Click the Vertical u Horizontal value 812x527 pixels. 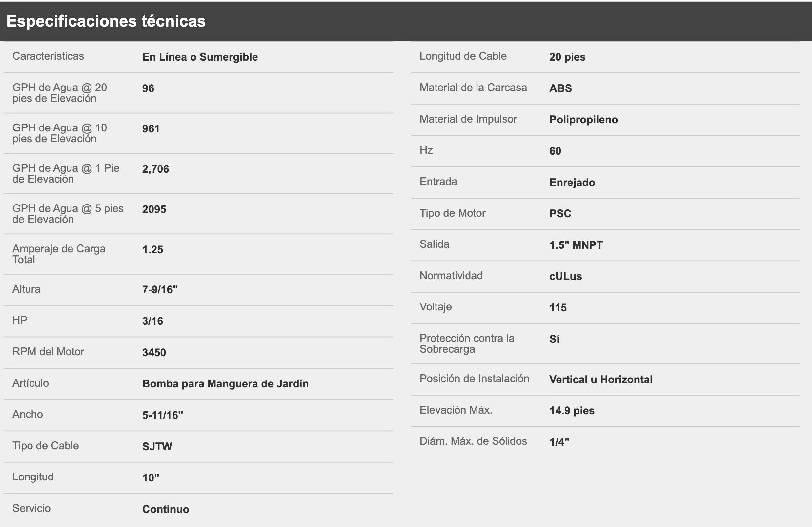point(600,380)
